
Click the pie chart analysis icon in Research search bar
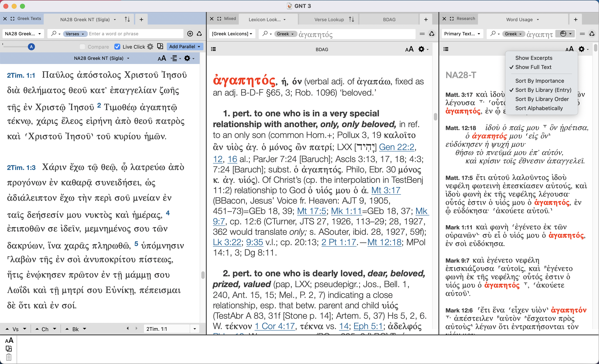[x=563, y=34]
